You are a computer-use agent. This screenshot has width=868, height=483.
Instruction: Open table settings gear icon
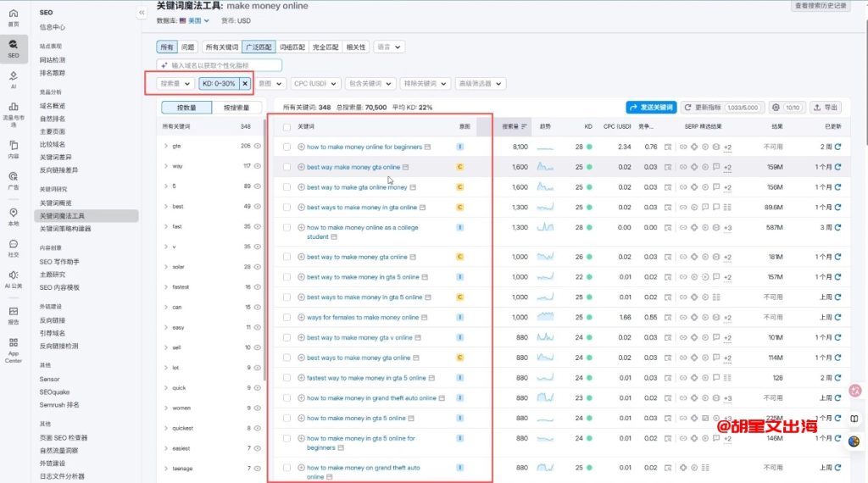776,108
